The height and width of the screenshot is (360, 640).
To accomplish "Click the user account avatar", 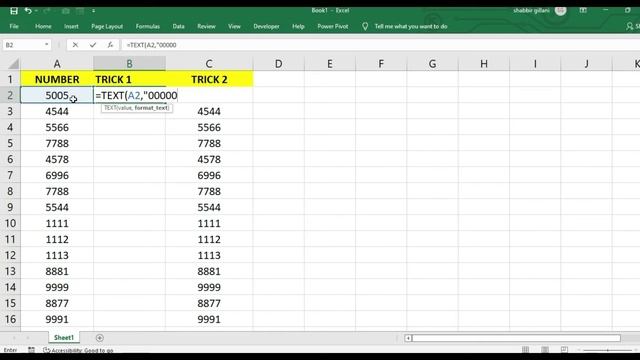I will pyautogui.click(x=560, y=11).
